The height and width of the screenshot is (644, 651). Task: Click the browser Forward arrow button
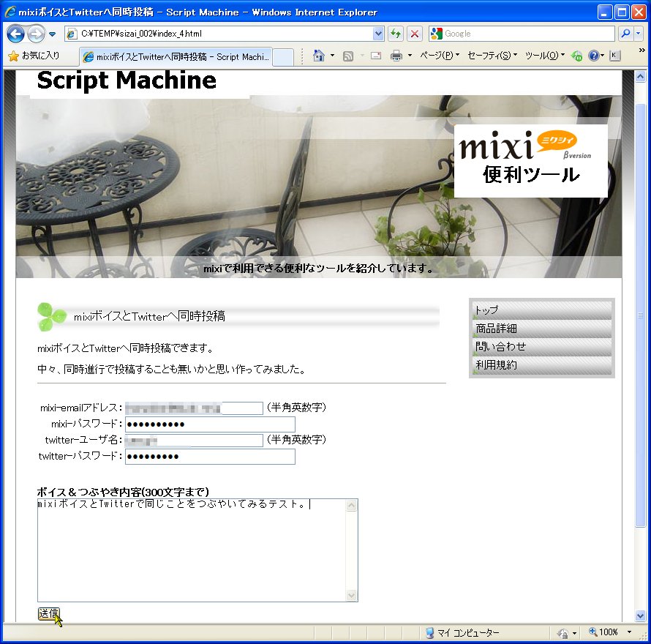click(x=36, y=34)
